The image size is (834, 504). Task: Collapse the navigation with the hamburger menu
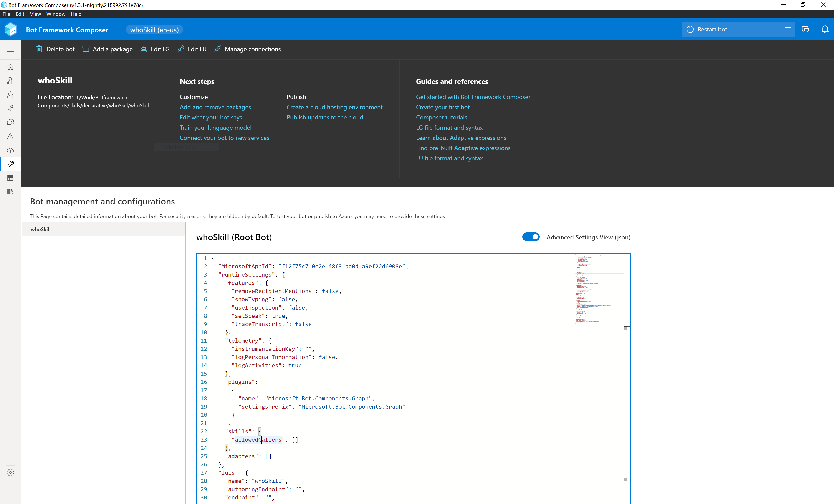[x=10, y=50]
